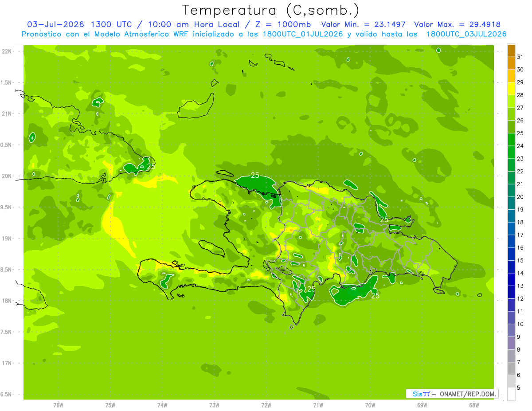Click the '5' legend value

coord(518,388)
